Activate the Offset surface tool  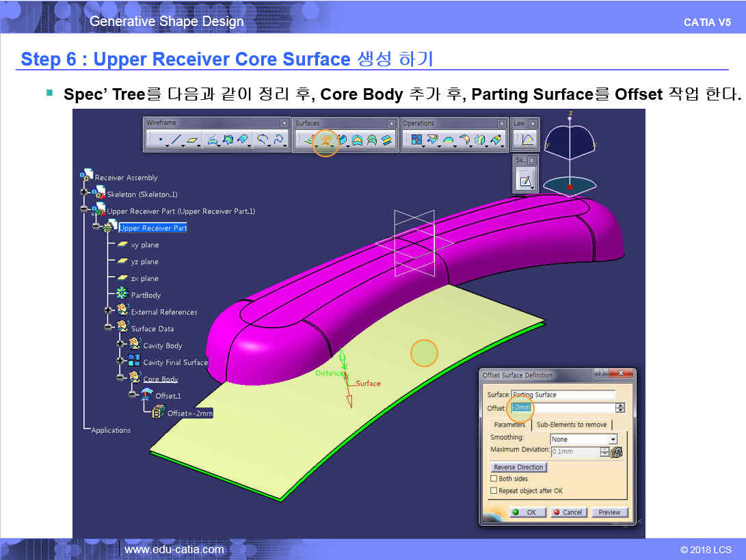point(326,142)
